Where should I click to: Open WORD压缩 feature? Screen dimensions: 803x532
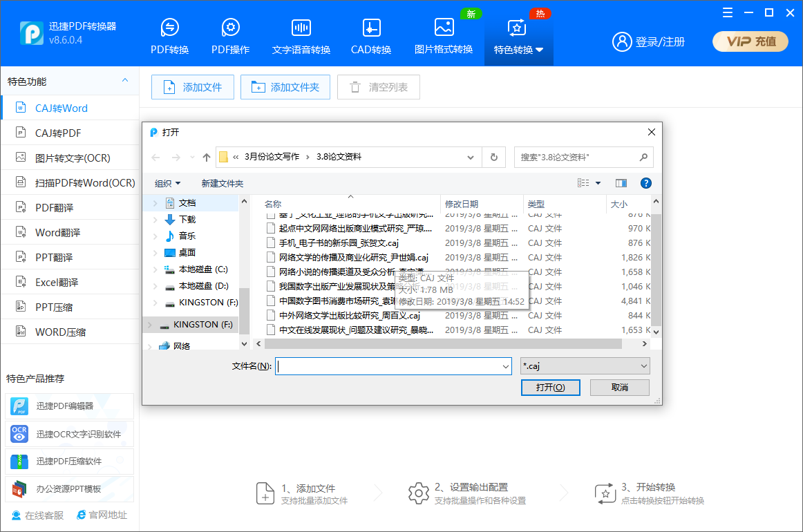(x=70, y=332)
